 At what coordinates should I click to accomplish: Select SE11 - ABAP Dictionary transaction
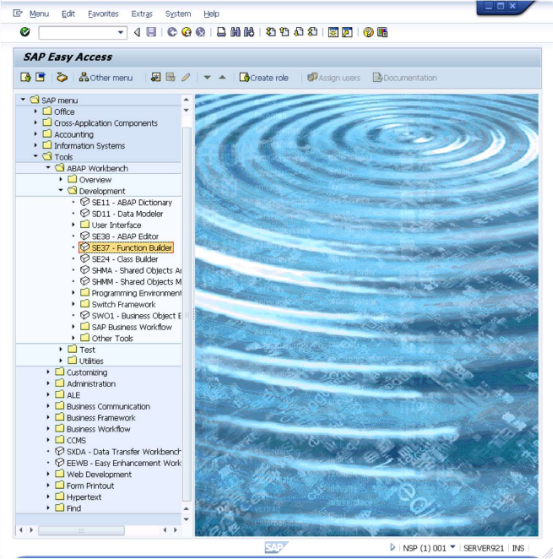132,202
